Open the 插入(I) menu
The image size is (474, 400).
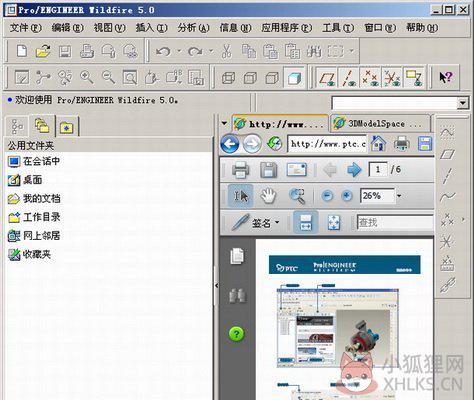coord(151,28)
